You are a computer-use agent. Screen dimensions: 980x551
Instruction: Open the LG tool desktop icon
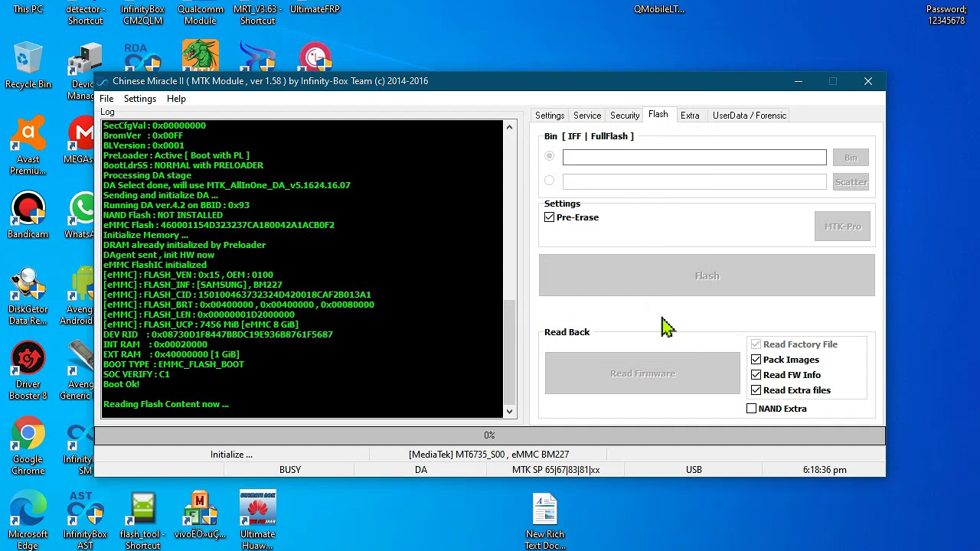(315, 57)
